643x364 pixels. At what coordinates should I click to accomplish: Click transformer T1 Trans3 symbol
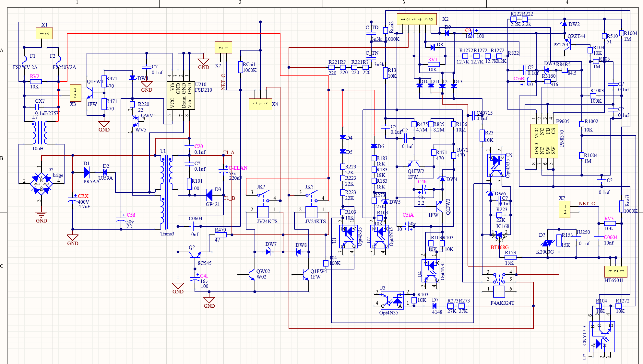pos(166,192)
